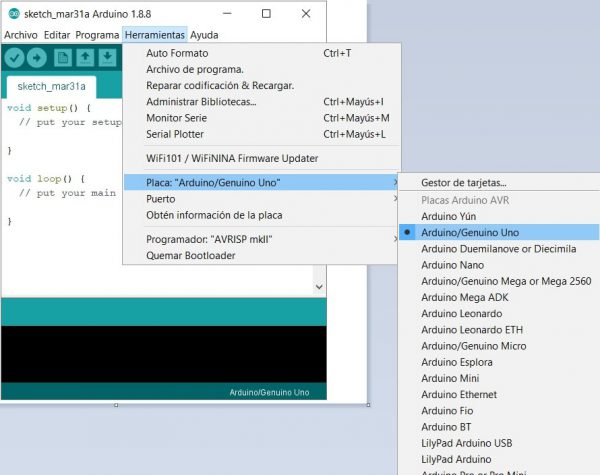Click the Verify checkmark toolbar icon
Image resolution: width=600 pixels, height=475 pixels.
15,58
